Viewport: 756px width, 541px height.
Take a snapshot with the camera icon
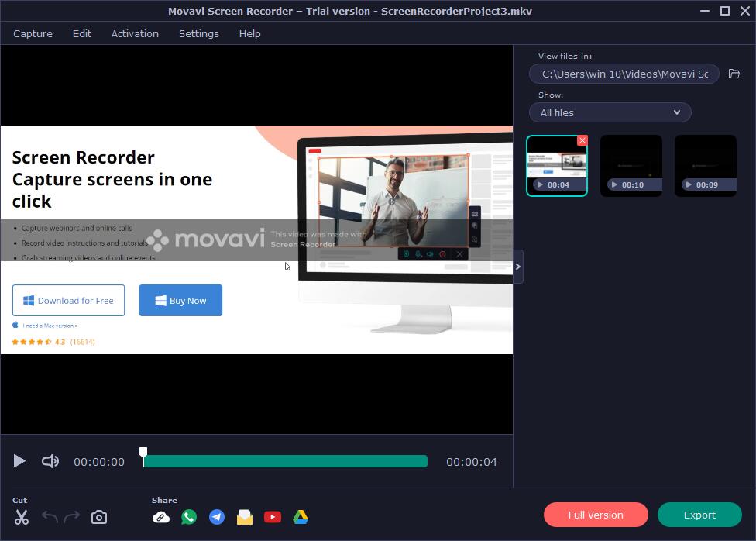[x=99, y=517]
